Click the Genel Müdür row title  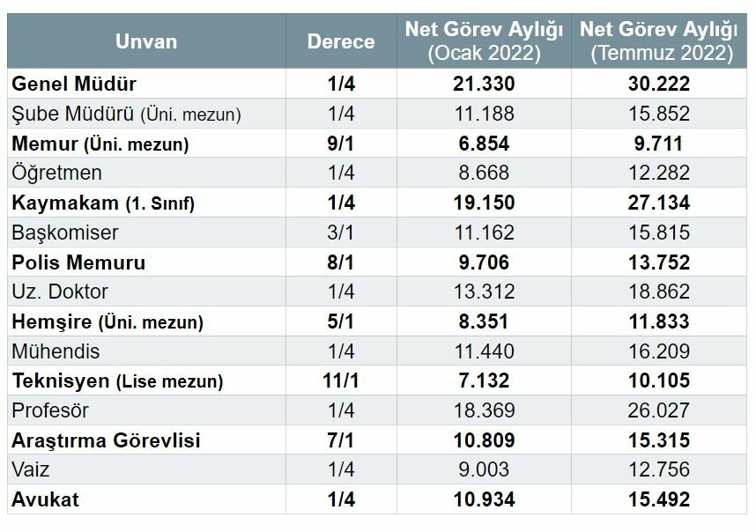[x=74, y=85]
